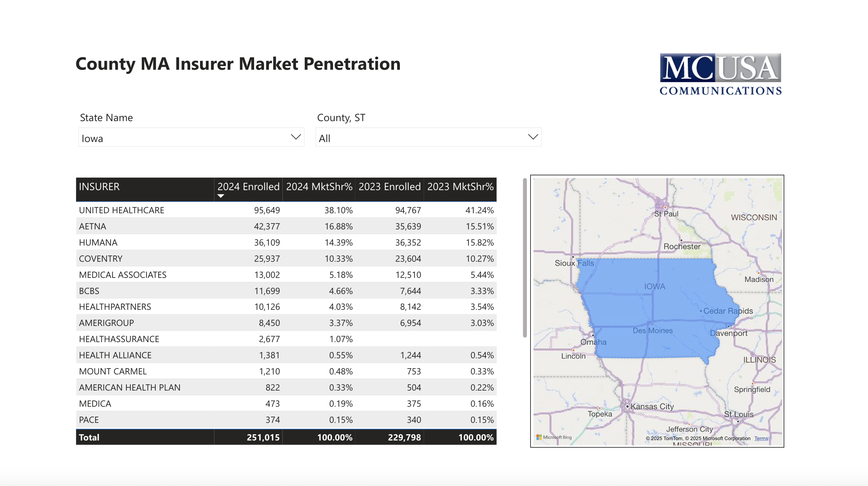This screenshot has height=486, width=868.
Task: Click the Madison label on map
Action: coord(759,279)
